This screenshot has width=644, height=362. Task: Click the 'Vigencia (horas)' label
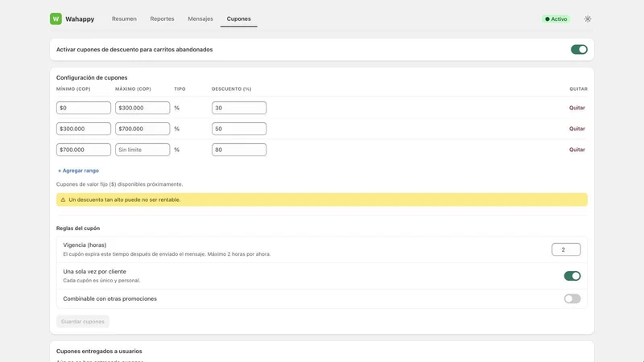[85, 245]
